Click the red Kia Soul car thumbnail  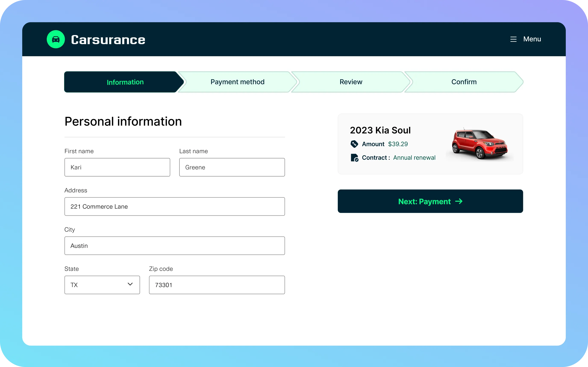480,144
